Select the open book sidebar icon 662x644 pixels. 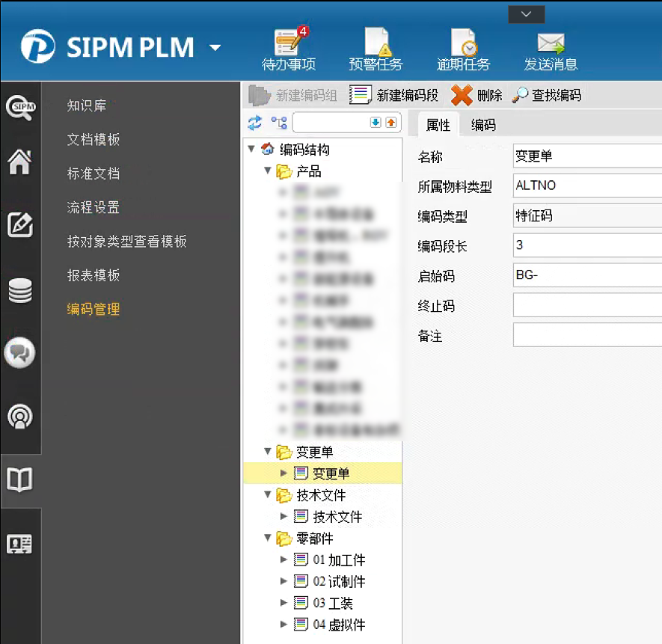[x=20, y=479]
